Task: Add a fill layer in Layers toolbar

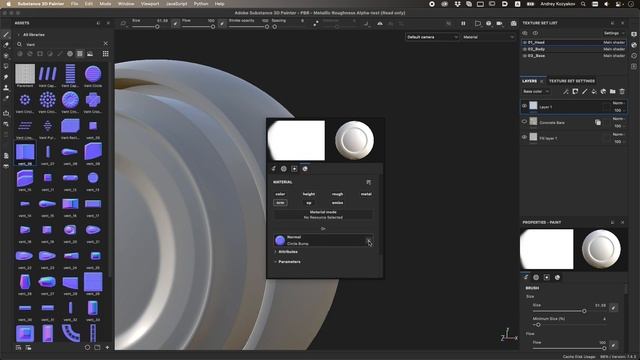Action: pos(594,91)
